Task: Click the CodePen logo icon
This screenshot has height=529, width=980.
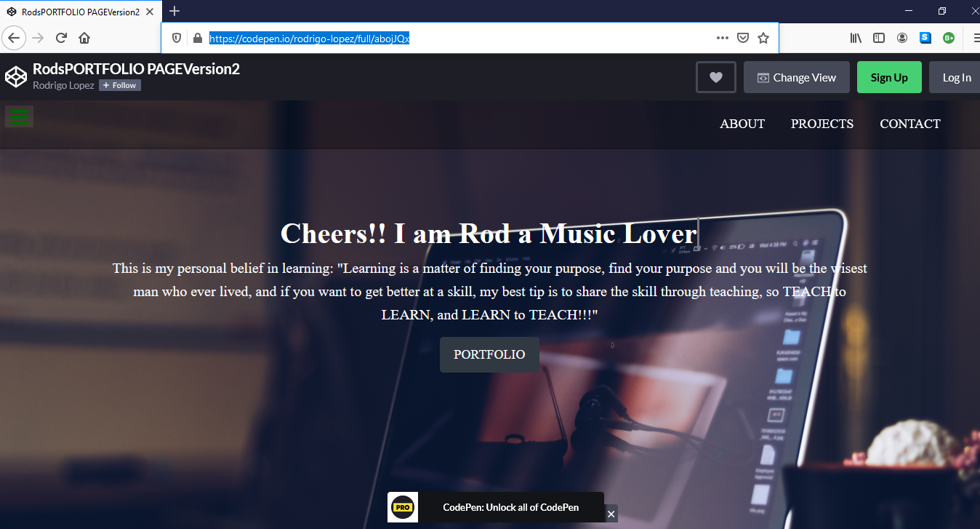Action: pyautogui.click(x=16, y=76)
